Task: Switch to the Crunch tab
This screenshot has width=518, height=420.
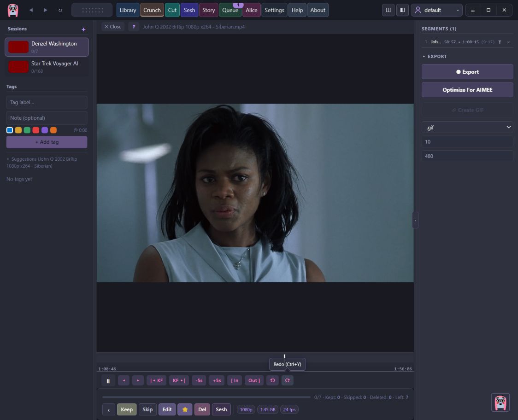Action: point(152,10)
